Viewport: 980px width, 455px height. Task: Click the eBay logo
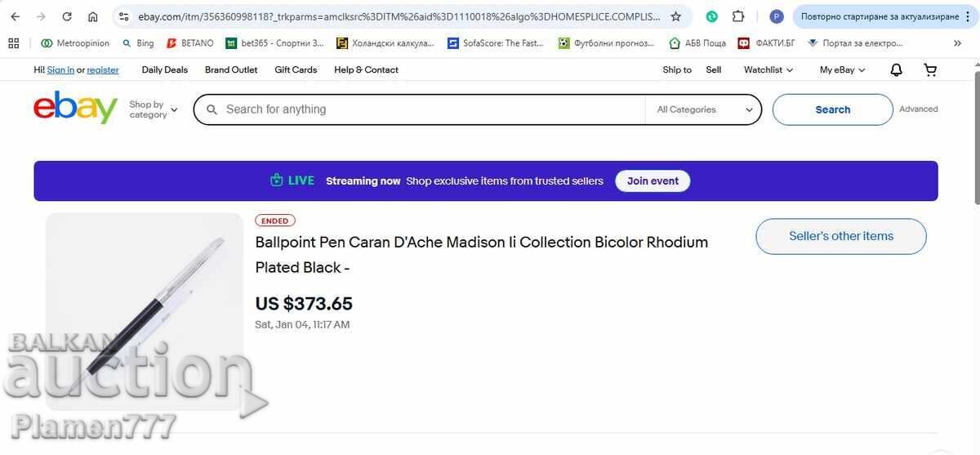pos(75,109)
